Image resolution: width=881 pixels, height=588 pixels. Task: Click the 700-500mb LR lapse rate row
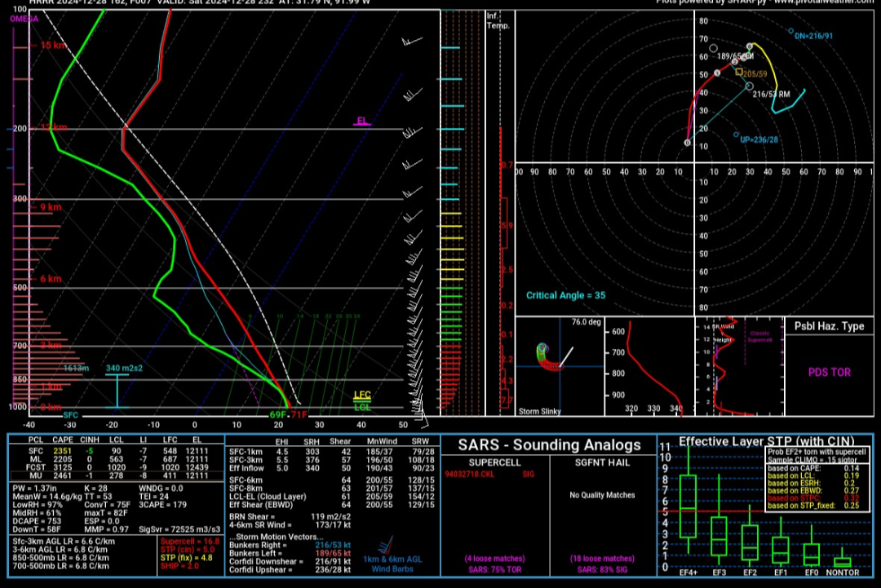point(60,565)
